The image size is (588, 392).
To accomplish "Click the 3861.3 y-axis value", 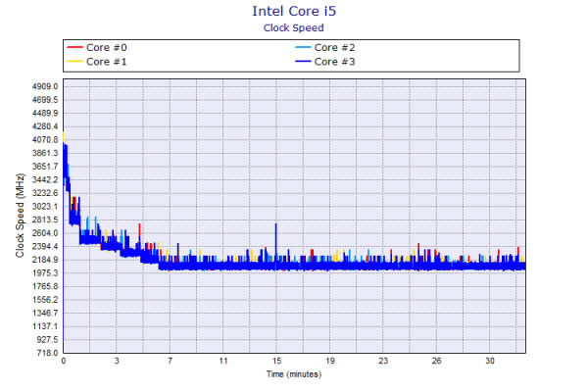I will pyautogui.click(x=45, y=153).
